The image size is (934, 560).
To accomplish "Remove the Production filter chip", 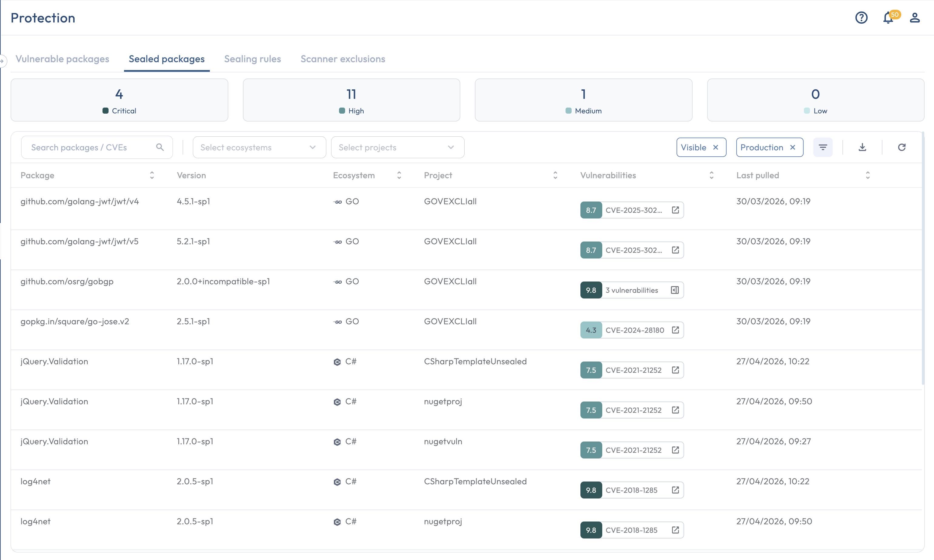I will click(x=792, y=148).
